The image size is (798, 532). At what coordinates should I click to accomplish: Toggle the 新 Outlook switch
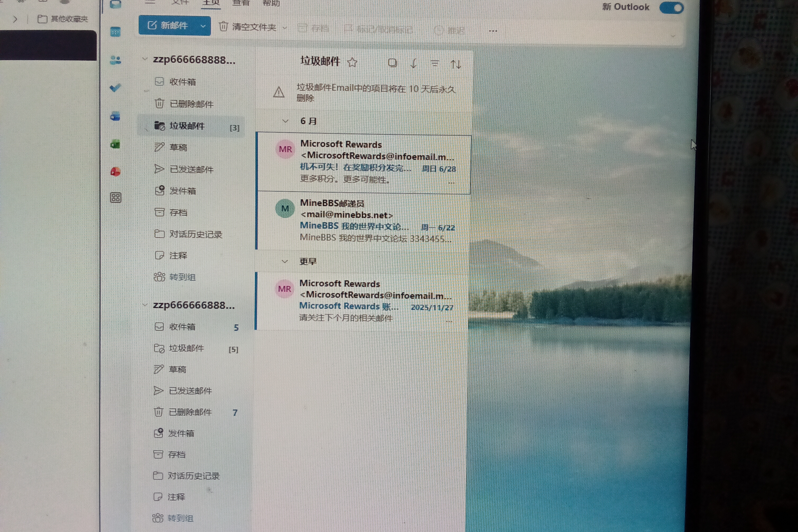click(671, 8)
